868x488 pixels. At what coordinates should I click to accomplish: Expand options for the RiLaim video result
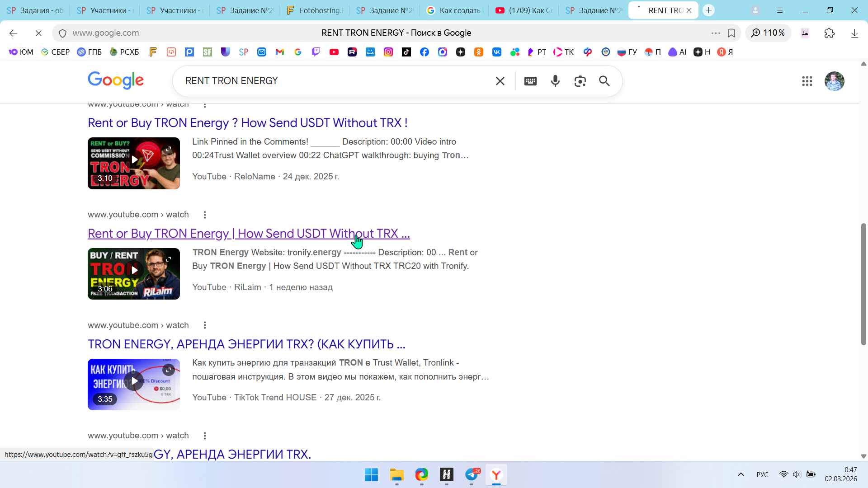pos(205,215)
